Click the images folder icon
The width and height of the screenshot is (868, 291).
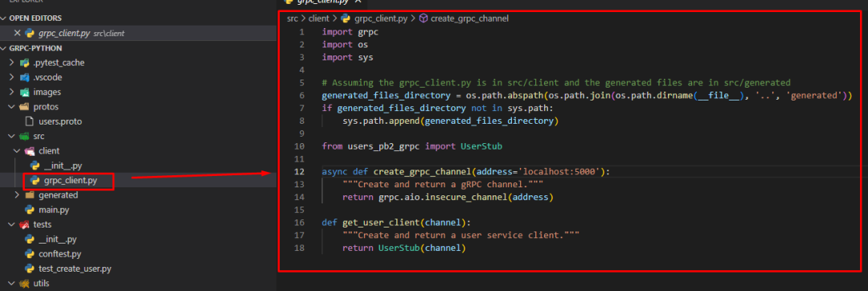point(24,92)
